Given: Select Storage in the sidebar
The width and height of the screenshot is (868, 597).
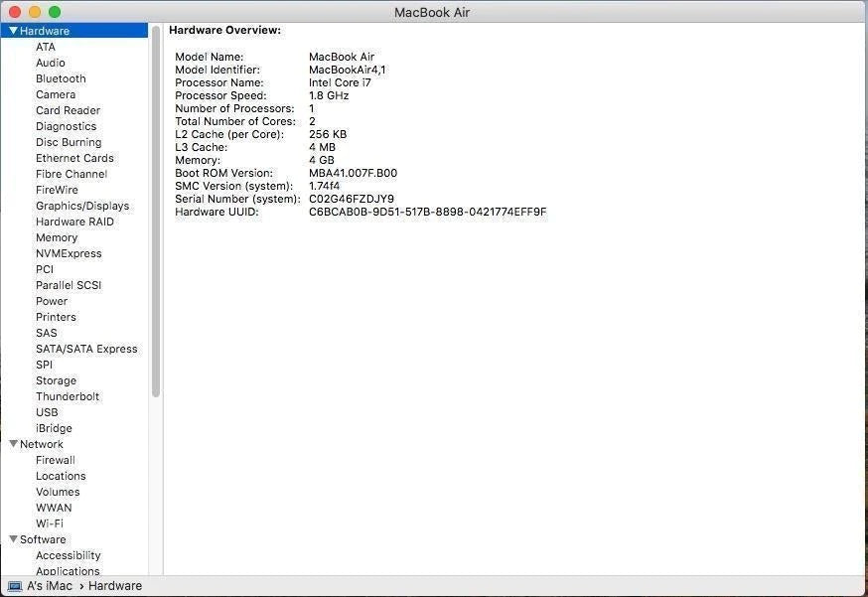Looking at the screenshot, I should (x=56, y=380).
